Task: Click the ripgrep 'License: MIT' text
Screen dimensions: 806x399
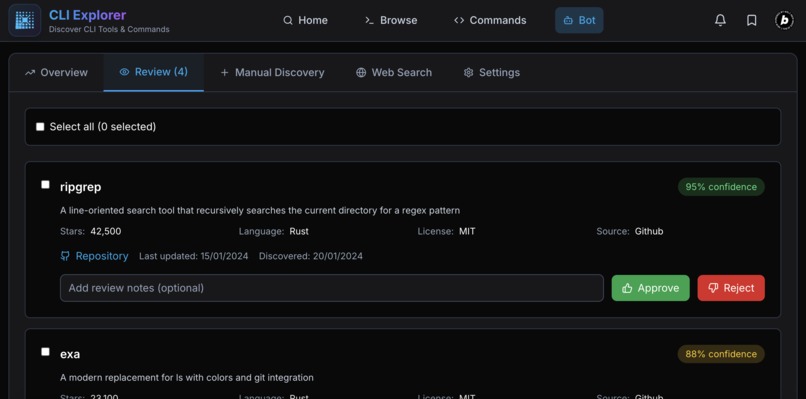Action: (x=446, y=231)
